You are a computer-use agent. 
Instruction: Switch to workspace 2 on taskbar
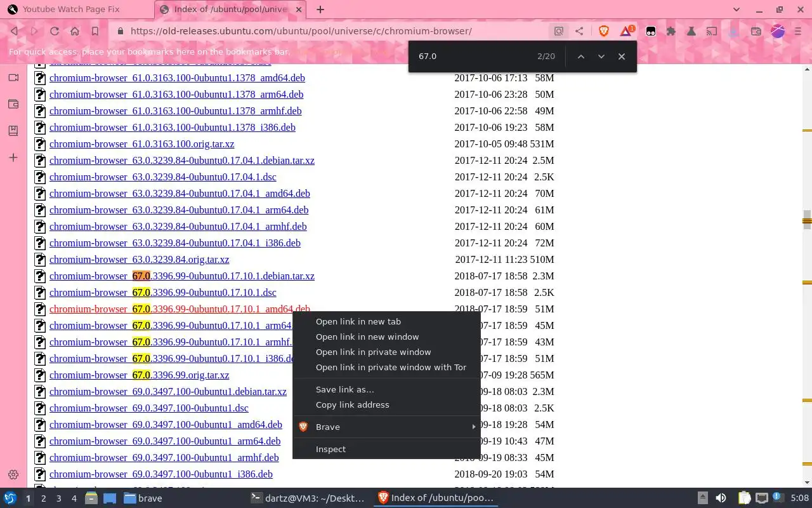tap(43, 498)
